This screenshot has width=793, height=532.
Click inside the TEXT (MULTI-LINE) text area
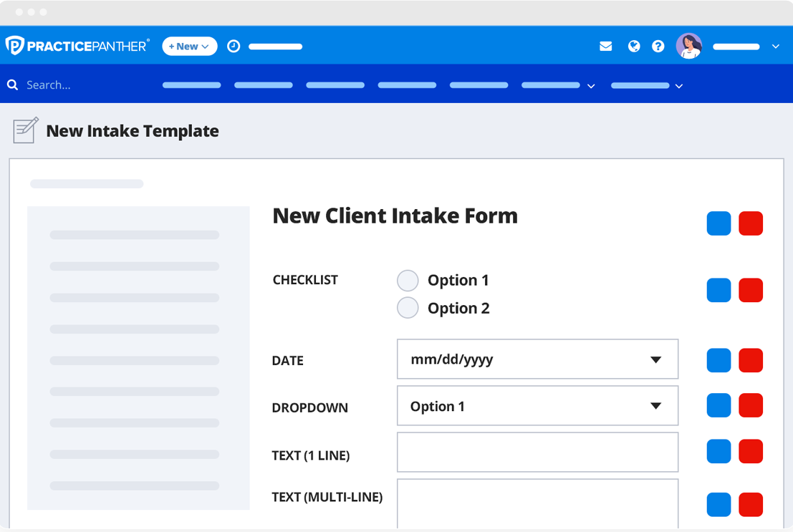coord(537,503)
